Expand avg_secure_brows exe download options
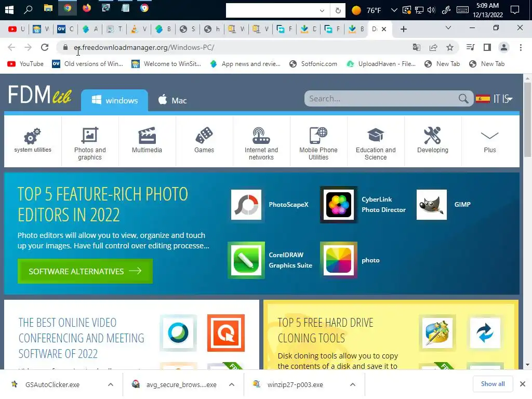 point(232,384)
